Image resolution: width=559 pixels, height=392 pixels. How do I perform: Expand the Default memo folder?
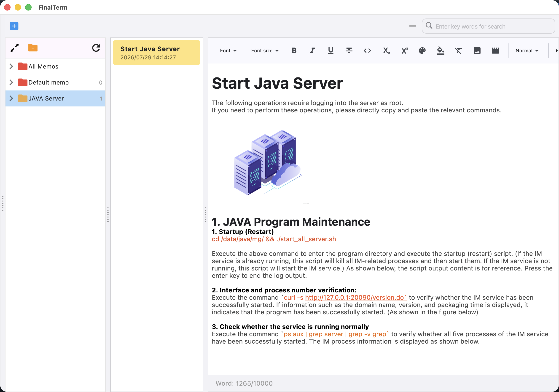pos(11,82)
